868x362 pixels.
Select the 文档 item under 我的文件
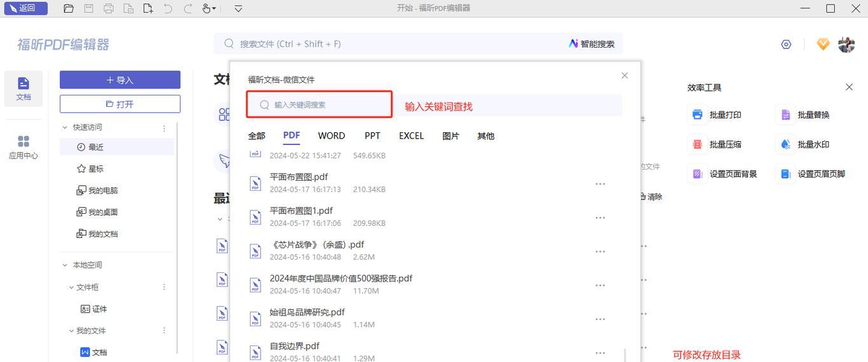[x=93, y=352]
